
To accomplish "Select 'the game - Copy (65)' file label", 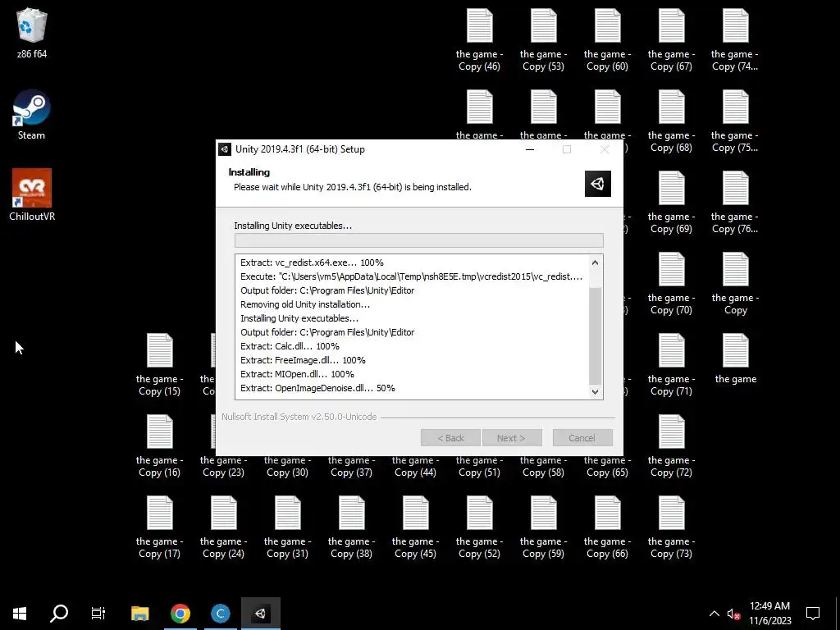I will (607, 467).
